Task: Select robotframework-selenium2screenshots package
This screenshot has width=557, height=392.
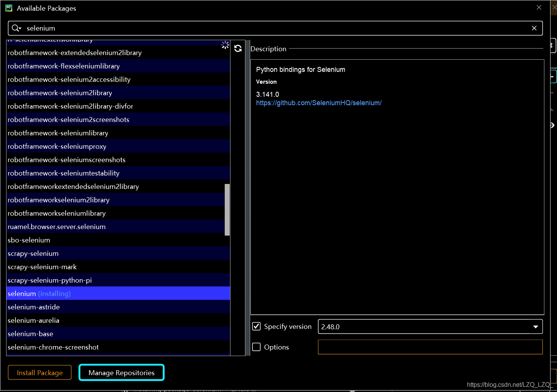Action: (118, 119)
